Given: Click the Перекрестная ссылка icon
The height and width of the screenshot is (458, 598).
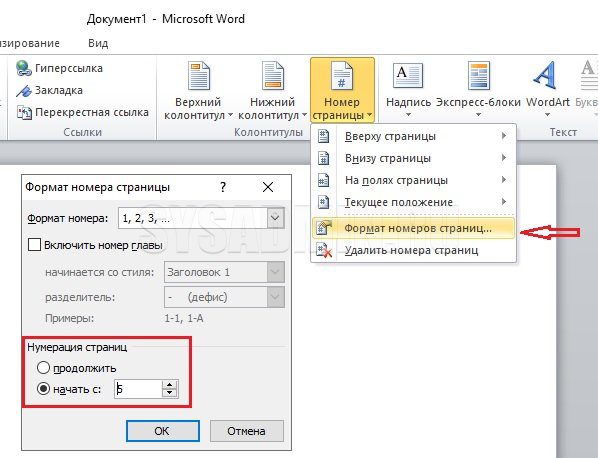Looking at the screenshot, I should pyautogui.click(x=24, y=112).
